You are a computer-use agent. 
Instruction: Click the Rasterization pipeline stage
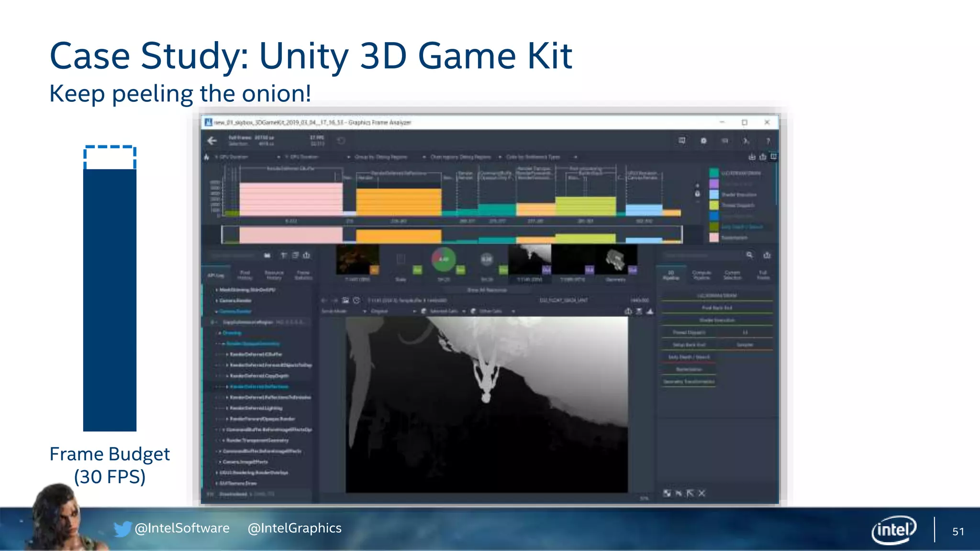pos(689,369)
